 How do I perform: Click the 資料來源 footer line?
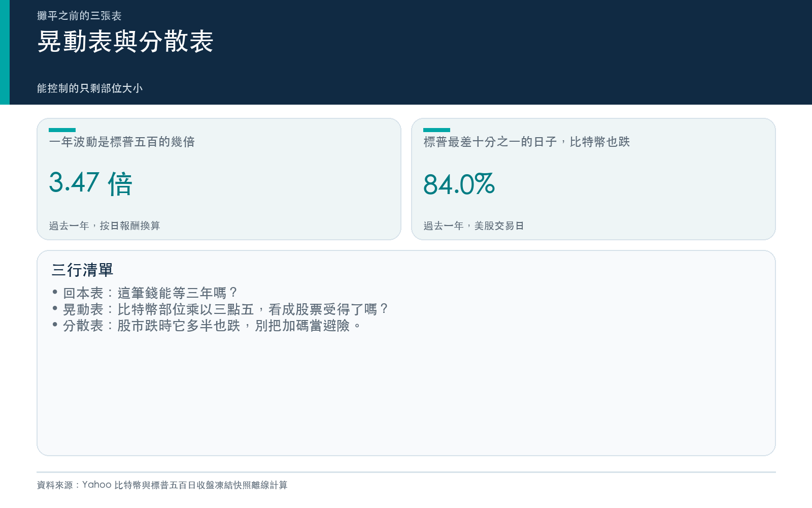click(x=162, y=485)
